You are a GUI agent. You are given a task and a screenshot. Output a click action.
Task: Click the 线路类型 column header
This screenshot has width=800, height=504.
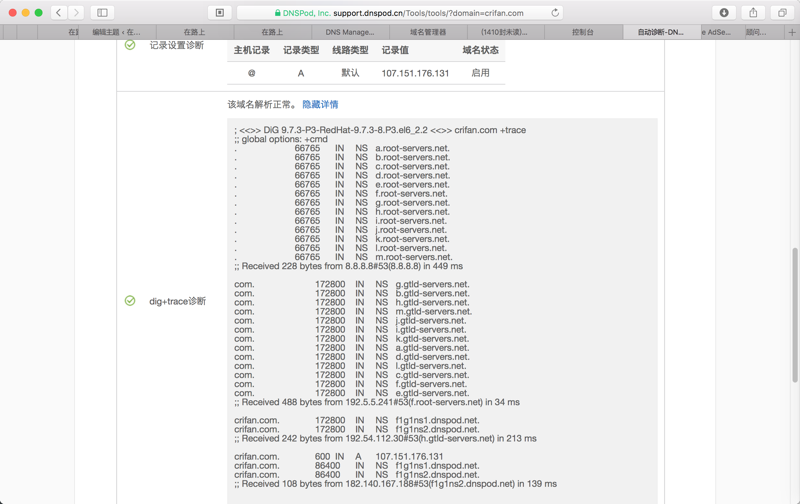coord(350,50)
